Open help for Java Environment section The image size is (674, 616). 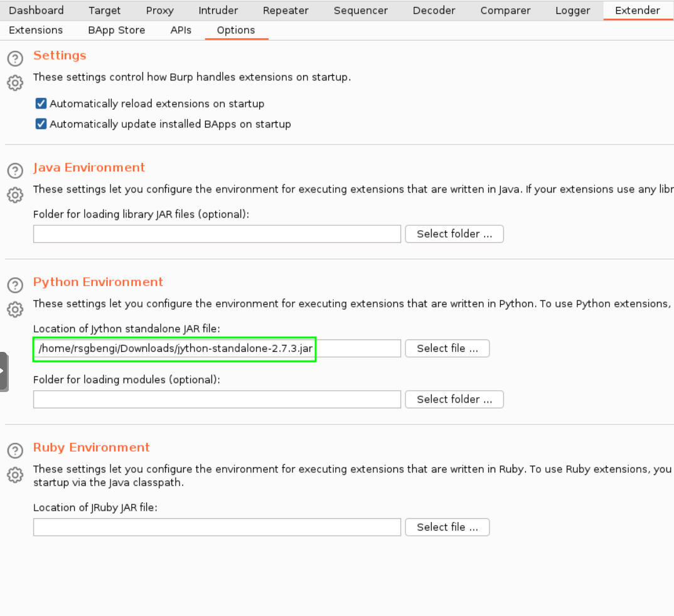click(15, 171)
